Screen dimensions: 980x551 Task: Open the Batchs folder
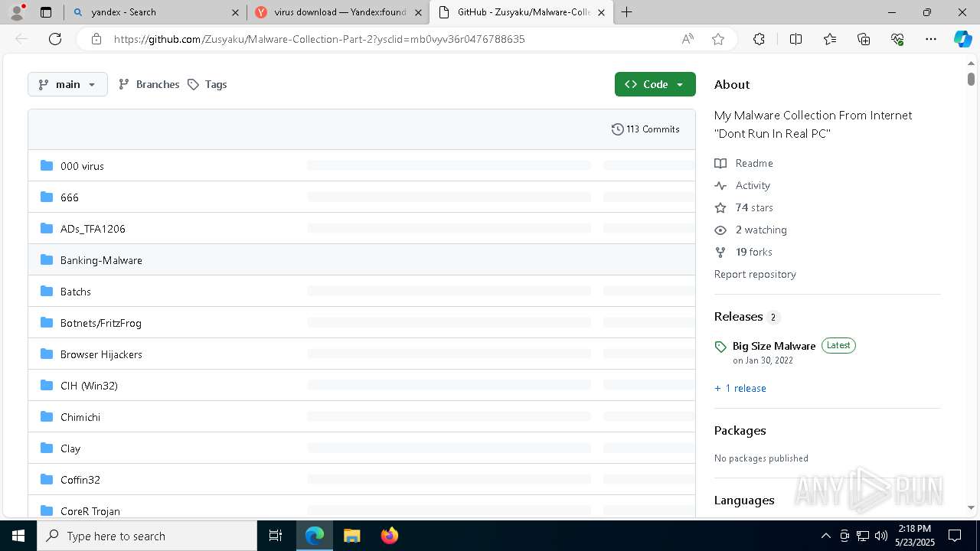point(76,292)
